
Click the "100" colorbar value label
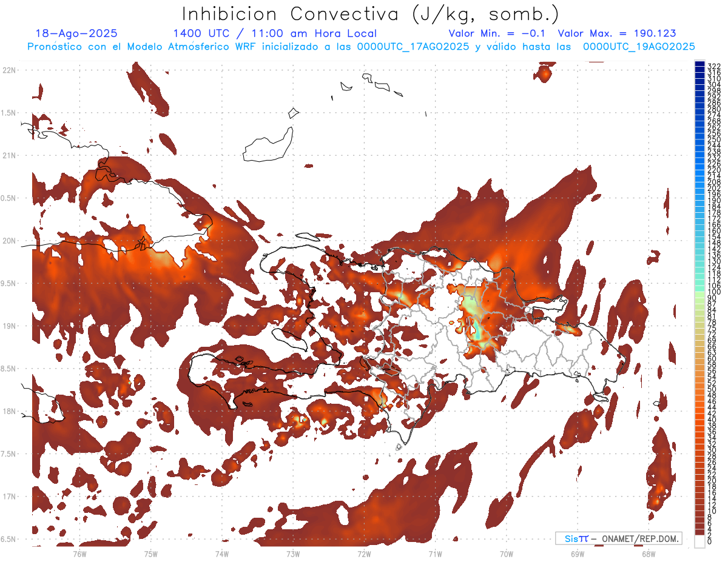point(714,292)
